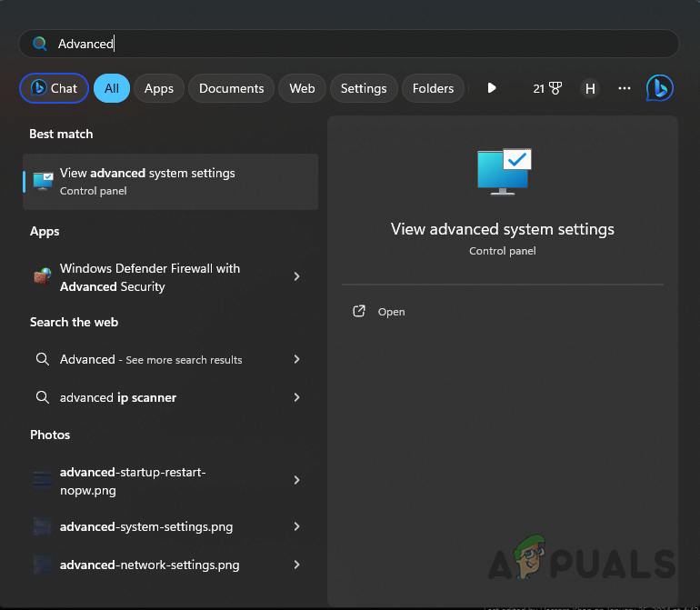Open Windows Defender Firewall with Advanced Security

tap(171, 277)
